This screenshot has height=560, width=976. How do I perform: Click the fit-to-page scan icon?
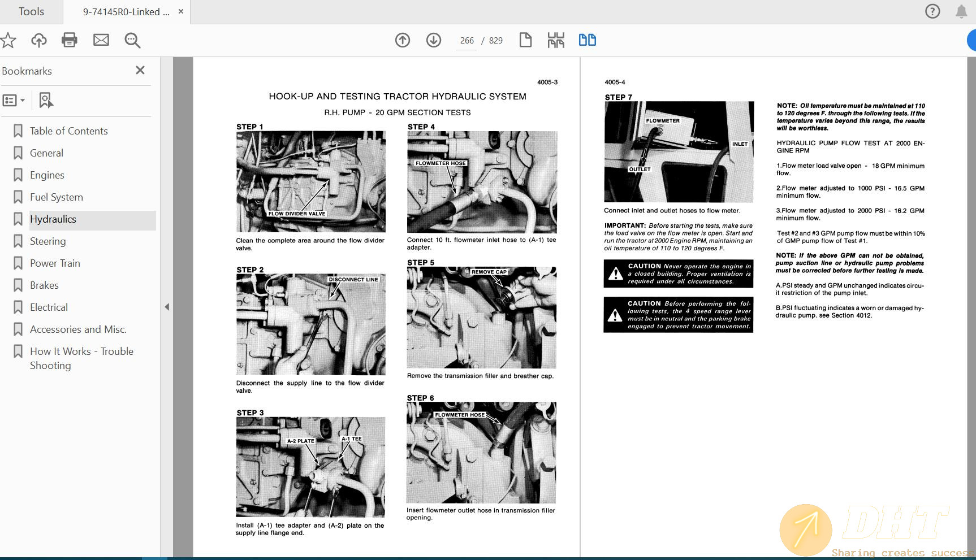pyautogui.click(x=556, y=40)
